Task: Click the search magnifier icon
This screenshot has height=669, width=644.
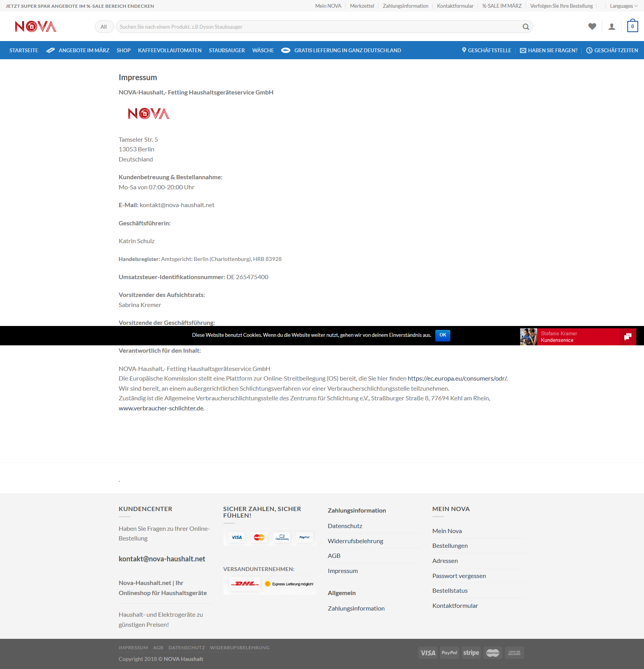Action: pyautogui.click(x=526, y=27)
